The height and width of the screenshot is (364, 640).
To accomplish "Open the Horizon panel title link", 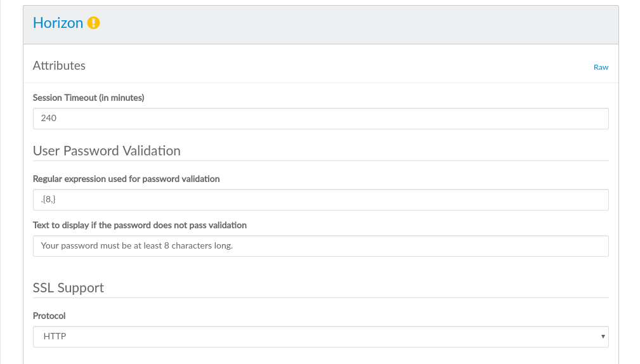I will coord(58,23).
